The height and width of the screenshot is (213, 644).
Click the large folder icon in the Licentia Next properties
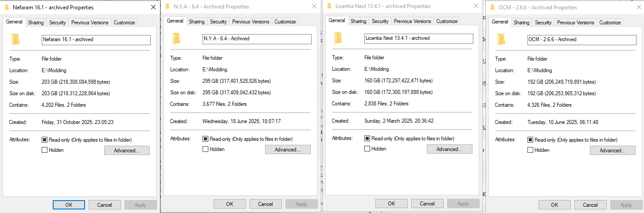tap(338, 38)
